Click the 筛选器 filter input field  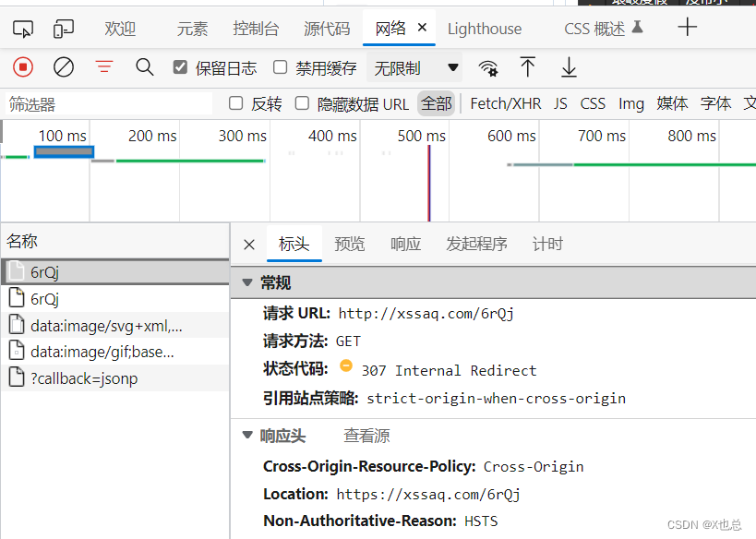[x=109, y=103]
